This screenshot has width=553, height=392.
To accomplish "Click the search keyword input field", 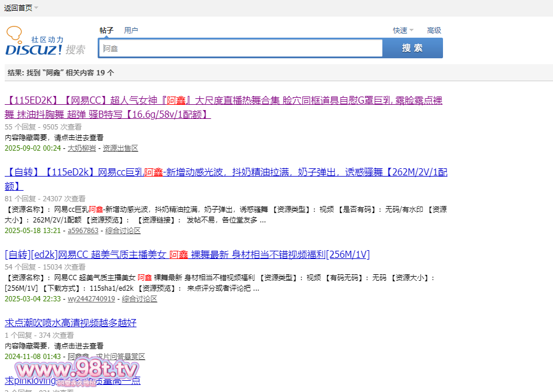I will point(240,48).
